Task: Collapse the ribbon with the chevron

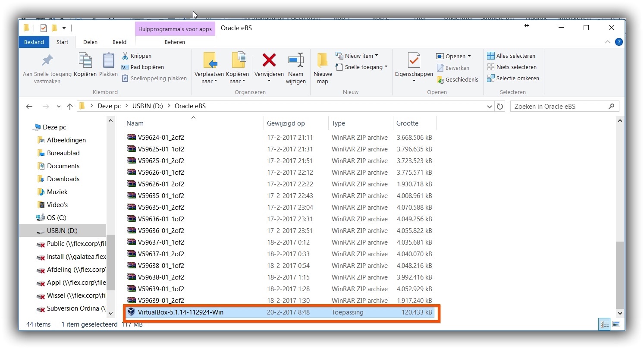Action: (x=607, y=42)
